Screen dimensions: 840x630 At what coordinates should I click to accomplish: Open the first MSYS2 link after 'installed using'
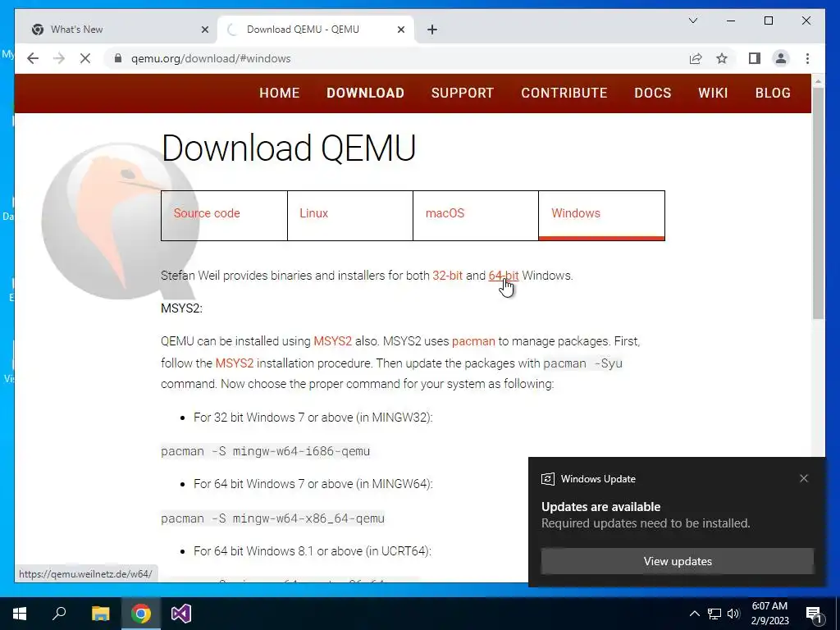point(333,341)
